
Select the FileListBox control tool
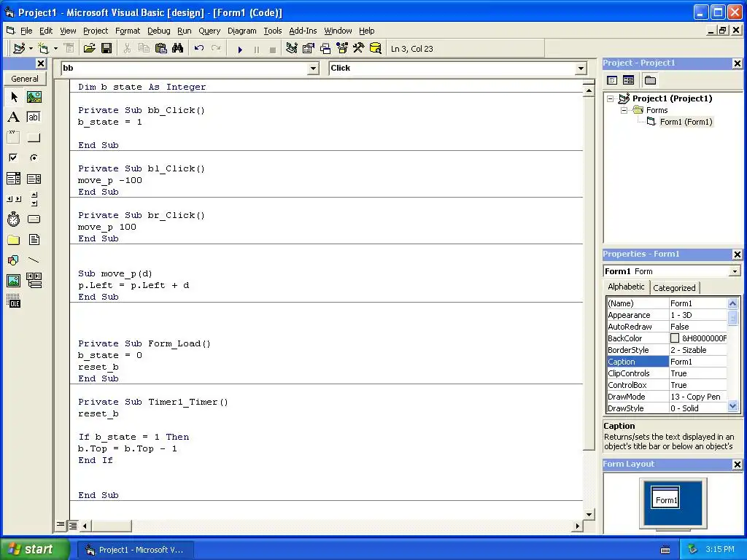coord(34,239)
